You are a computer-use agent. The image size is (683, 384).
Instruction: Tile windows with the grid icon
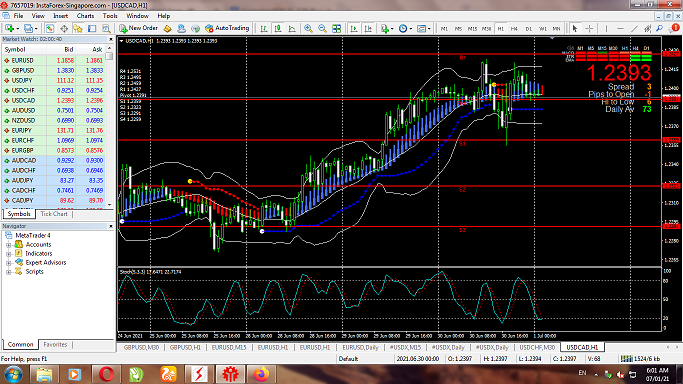[336, 28]
